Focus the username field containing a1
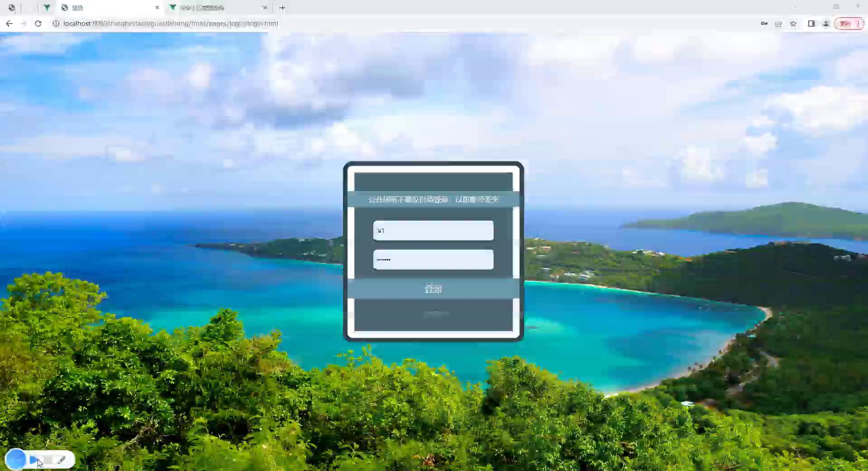Image resolution: width=868 pixels, height=471 pixels. pos(433,231)
